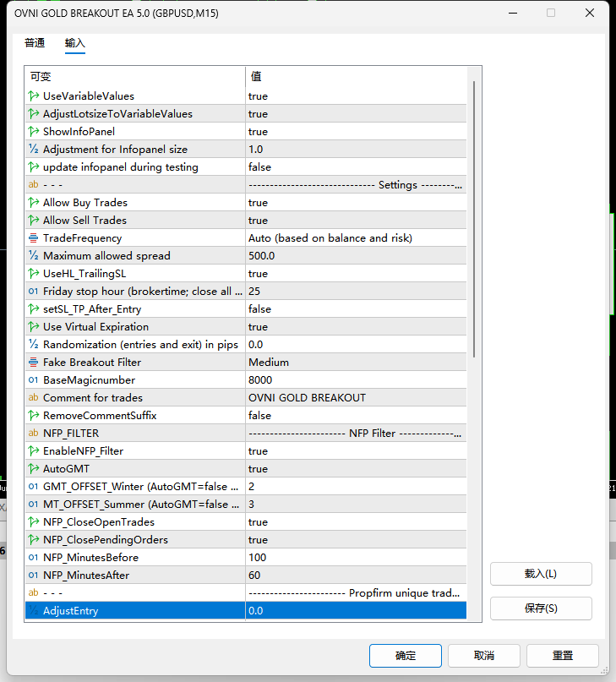Click the icon beside UseHL_TrailingSL
The image size is (616, 682).
34,274
